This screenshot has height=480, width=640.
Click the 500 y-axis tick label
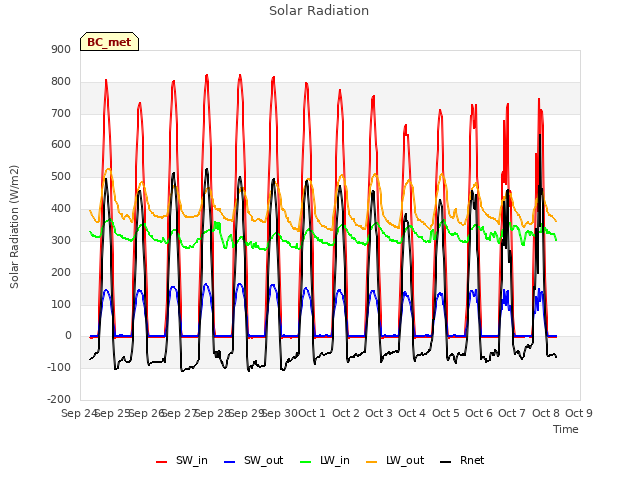point(61,177)
